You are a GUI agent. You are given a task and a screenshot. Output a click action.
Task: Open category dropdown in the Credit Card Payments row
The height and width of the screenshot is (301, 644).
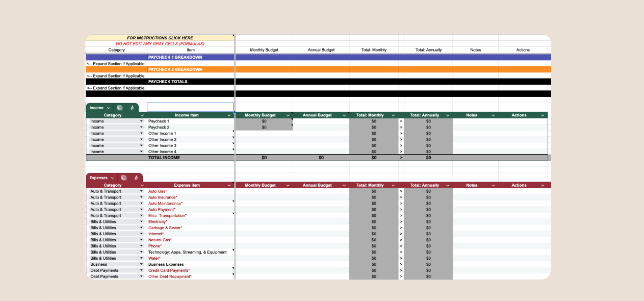tap(141, 271)
